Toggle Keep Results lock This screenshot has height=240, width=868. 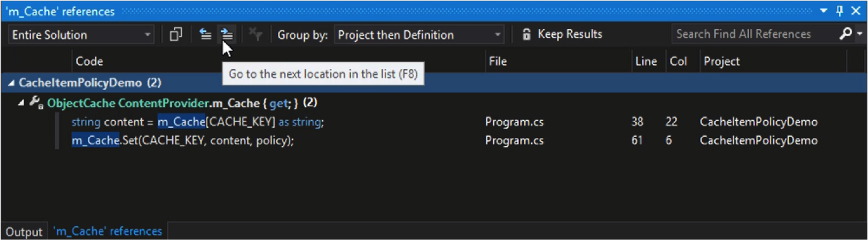coord(562,34)
